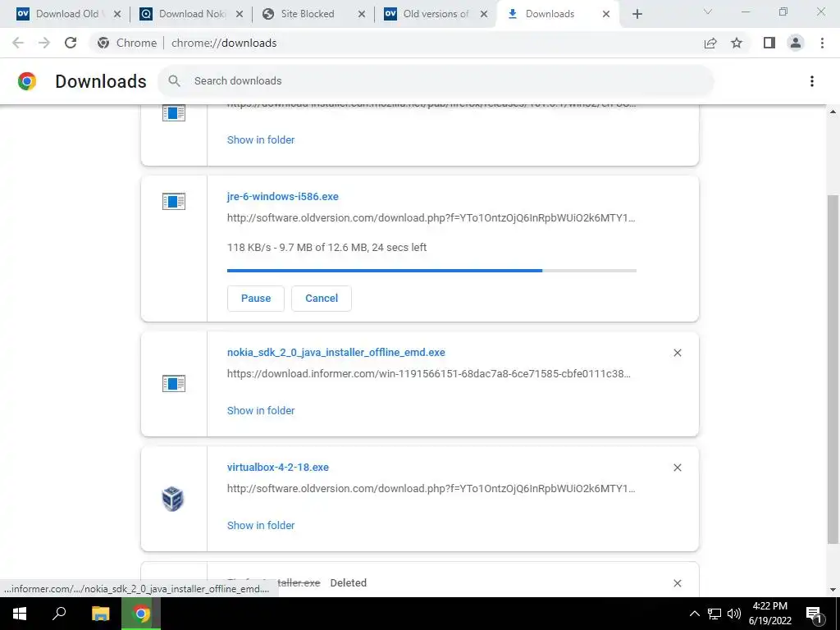Open the side panel icon
The height and width of the screenshot is (630, 840).
(769, 43)
